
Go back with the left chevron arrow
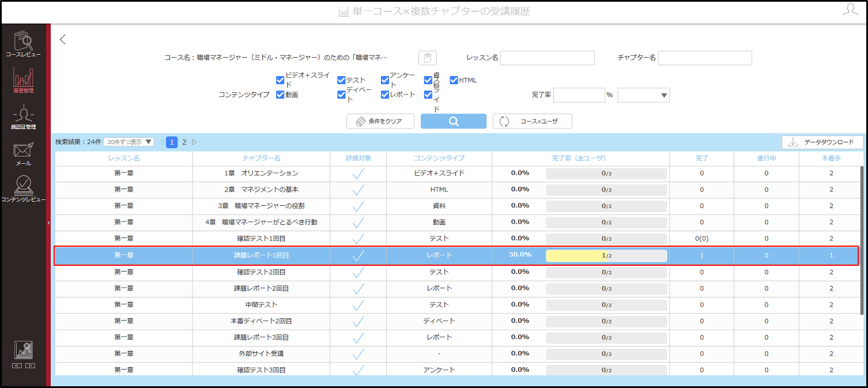[63, 39]
